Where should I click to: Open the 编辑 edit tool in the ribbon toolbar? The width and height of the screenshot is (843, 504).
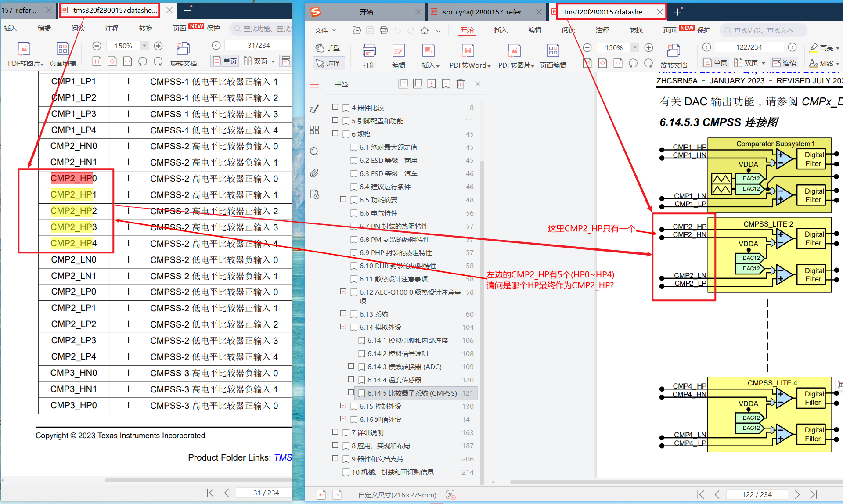click(399, 56)
